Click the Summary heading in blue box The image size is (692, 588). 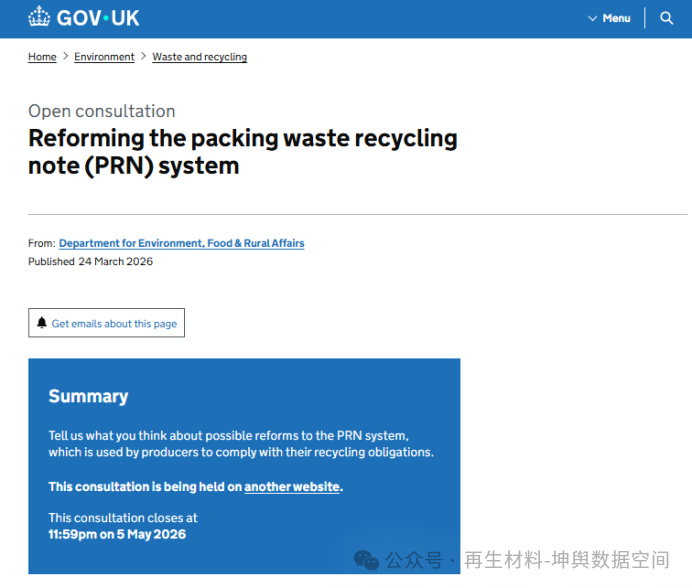88,396
